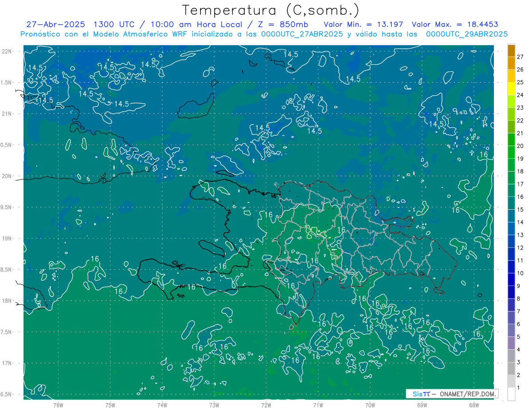Click 'Valor Min. = 13.197' text
Image resolution: width=532 pixels, height=411 pixels.
(363, 24)
